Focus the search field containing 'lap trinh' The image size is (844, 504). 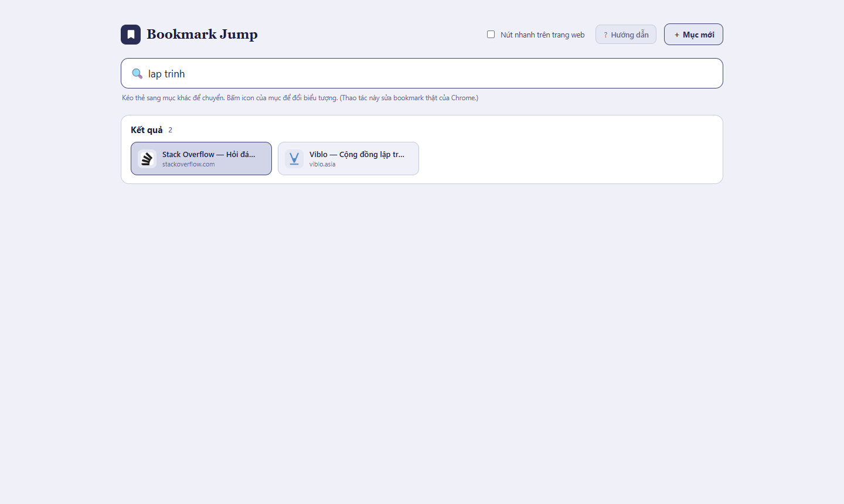(422, 73)
